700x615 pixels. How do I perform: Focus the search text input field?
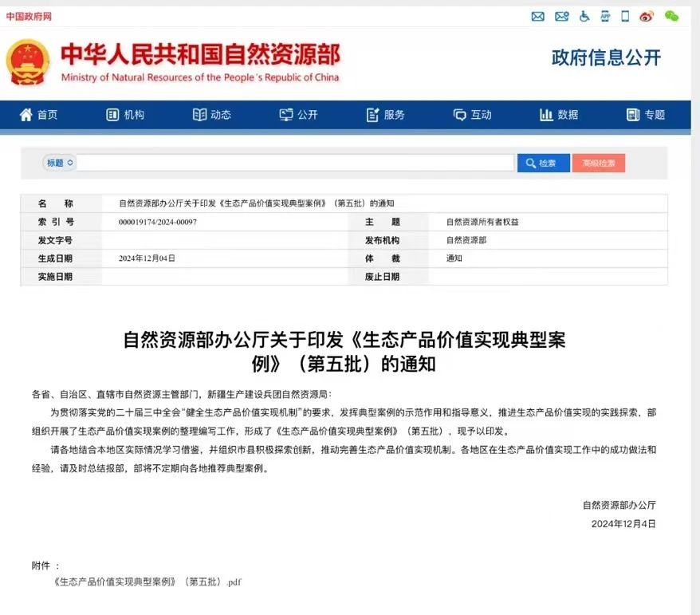(x=295, y=163)
